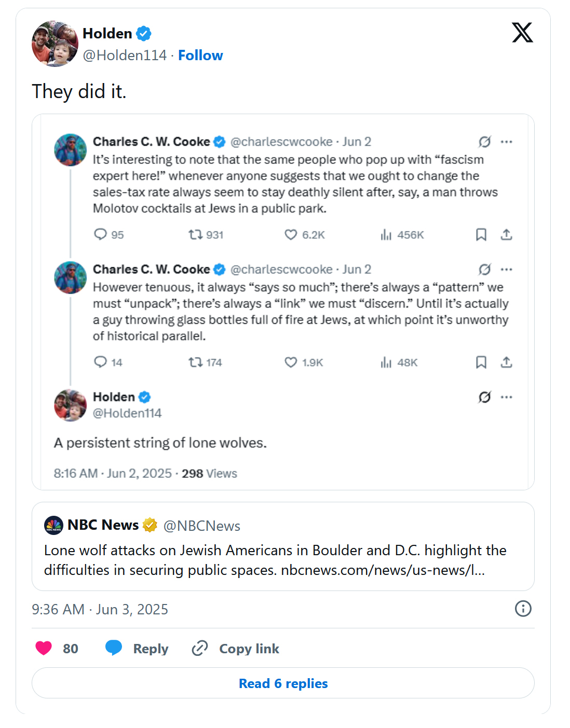Click bookmark icon on first Cooke tweet
This screenshot has height=728, width=570.
click(481, 235)
